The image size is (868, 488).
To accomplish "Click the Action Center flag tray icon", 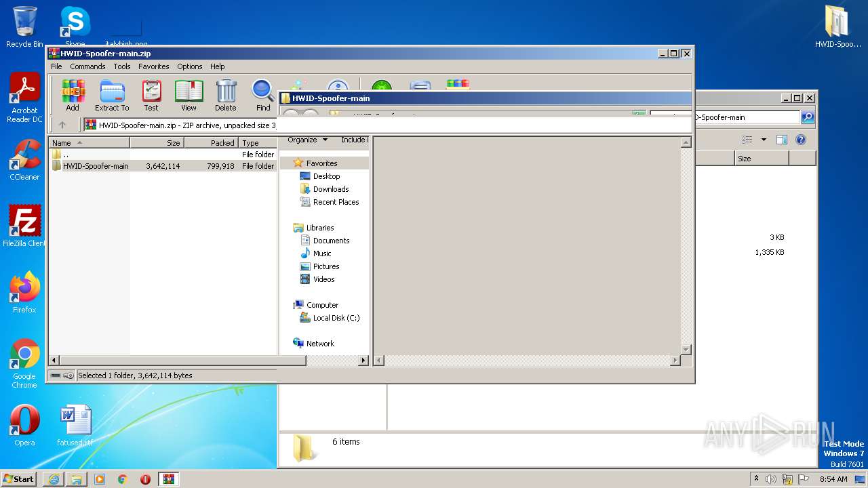I will pos(804,479).
